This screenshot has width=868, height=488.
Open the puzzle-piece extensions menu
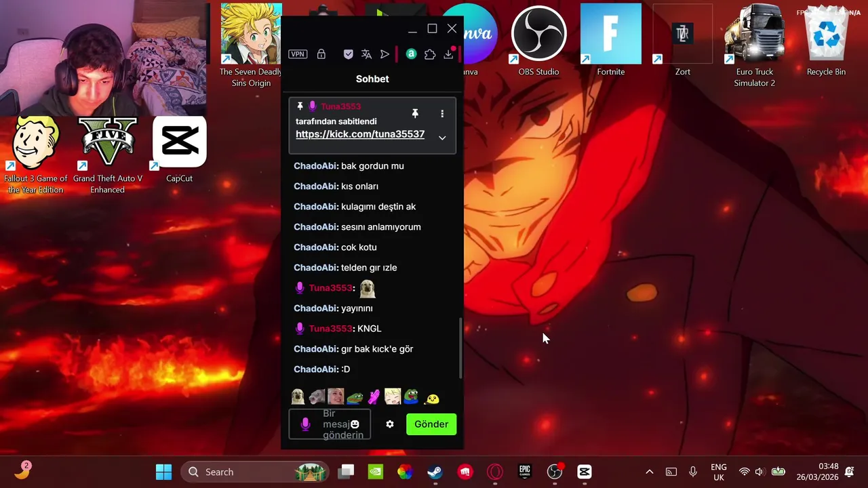[430, 54]
